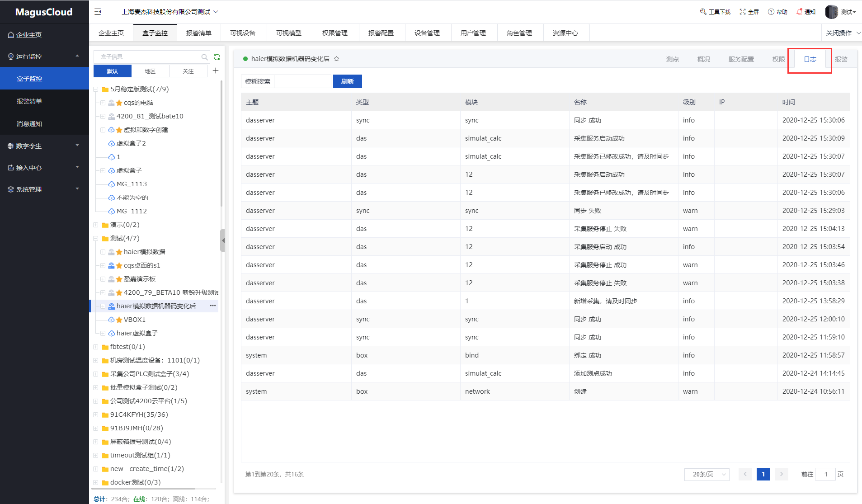The height and width of the screenshot is (504, 862).
Task: Click the star icon beside 虚拟和数字创建
Action: tap(119, 130)
